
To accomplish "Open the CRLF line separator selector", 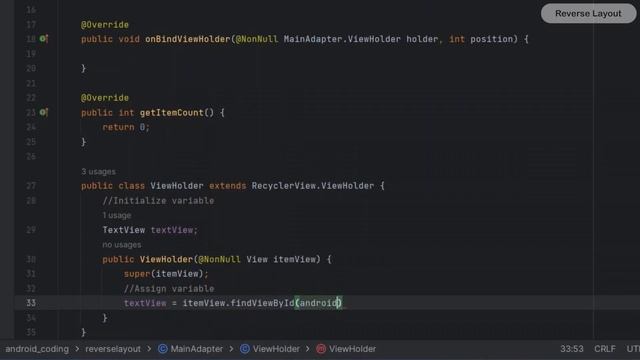I will [605, 349].
